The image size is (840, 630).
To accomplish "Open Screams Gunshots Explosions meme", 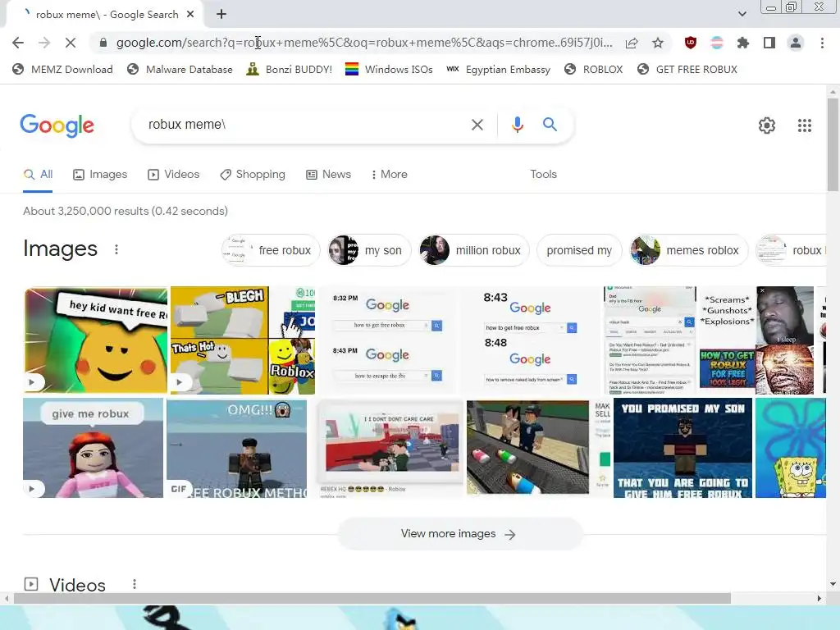I will 756,340.
